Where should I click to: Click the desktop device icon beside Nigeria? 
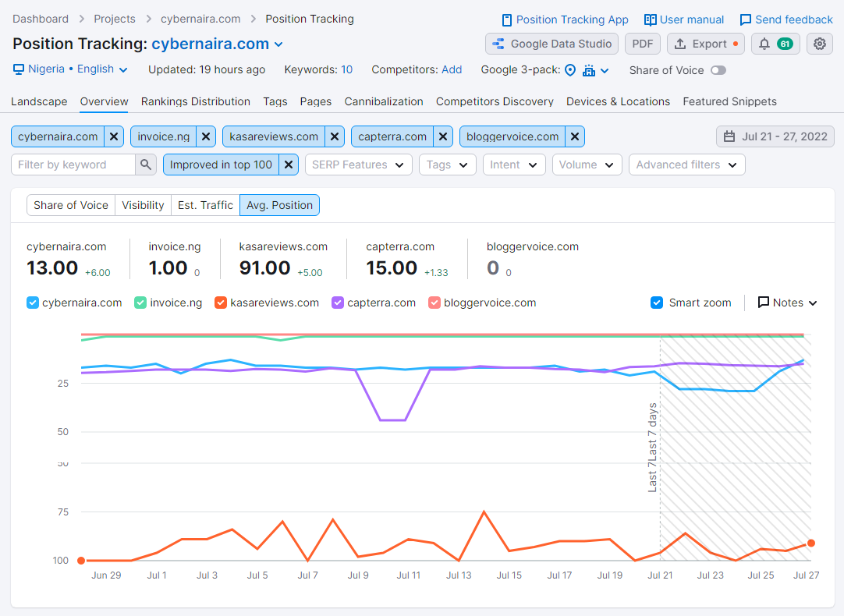pyautogui.click(x=18, y=69)
